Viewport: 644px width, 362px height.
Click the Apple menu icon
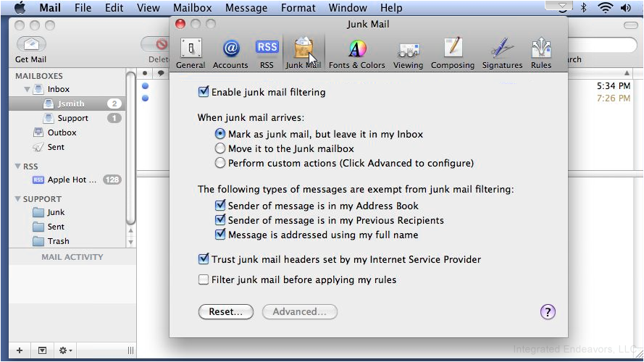pos(20,8)
